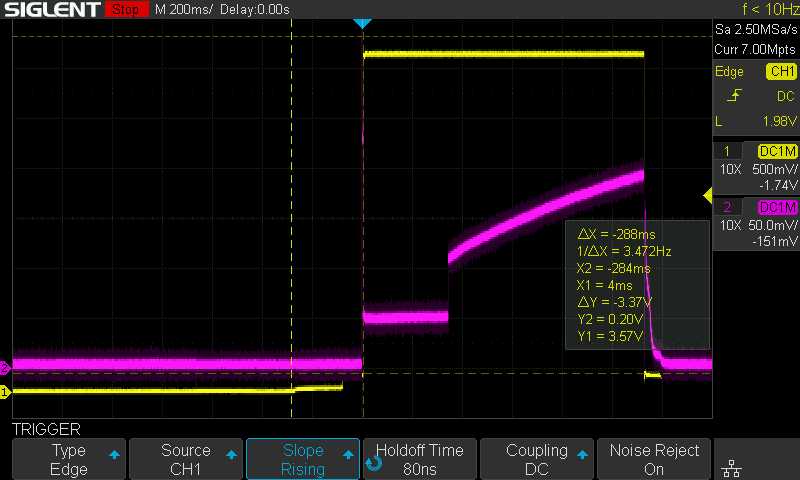Click the yellow CH1 trigger source badge

(x=781, y=71)
